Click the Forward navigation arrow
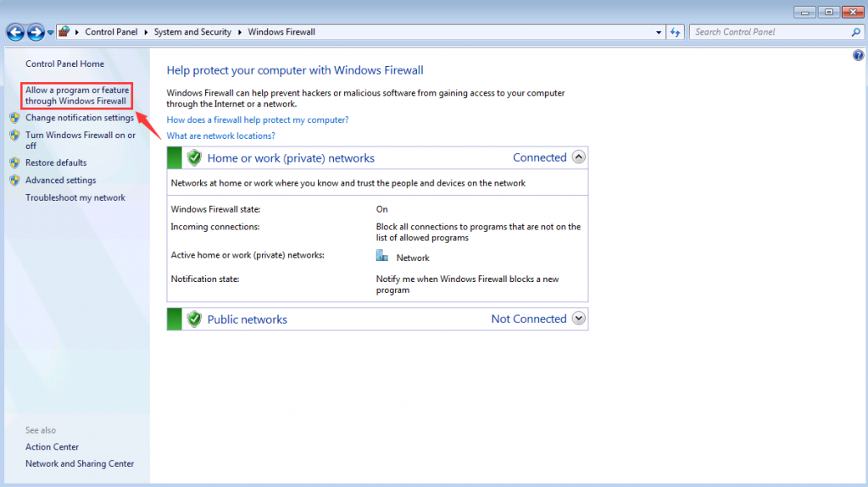 (x=36, y=32)
